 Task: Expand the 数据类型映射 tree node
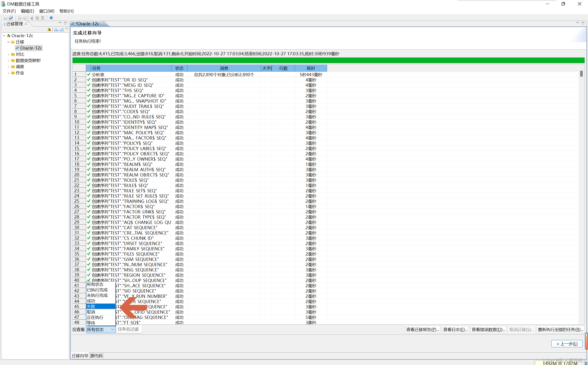click(x=8, y=60)
